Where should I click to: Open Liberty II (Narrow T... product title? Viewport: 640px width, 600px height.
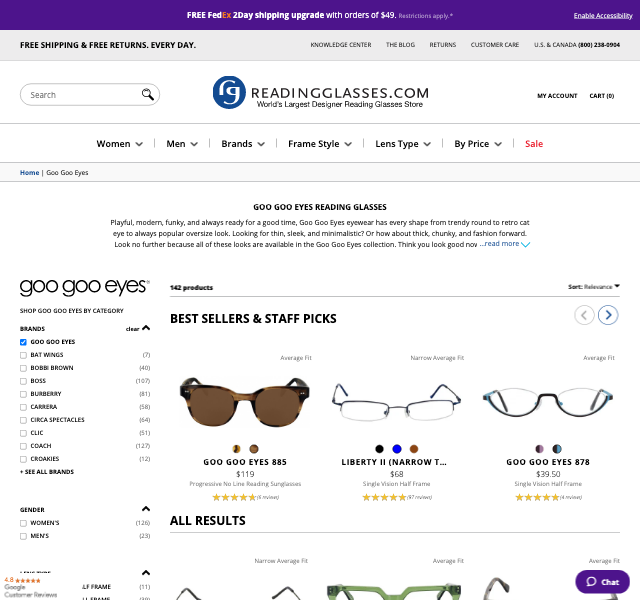(x=394, y=462)
